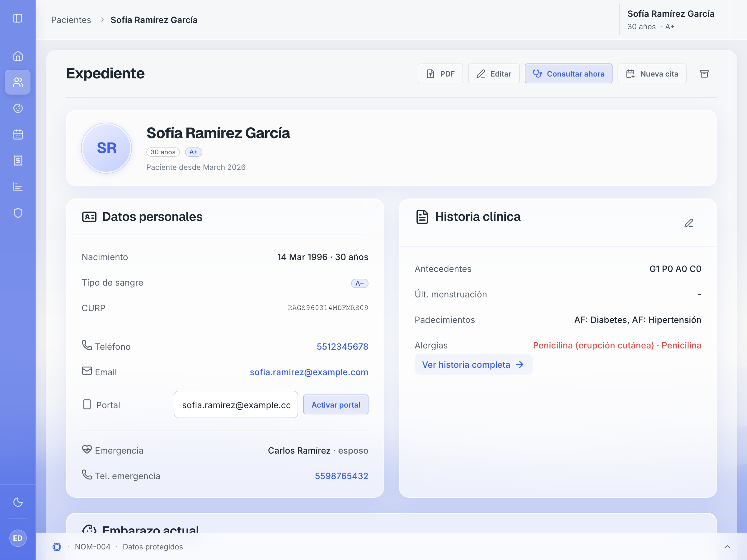
Task: Click the Penicilina allergy text
Action: [617, 346]
